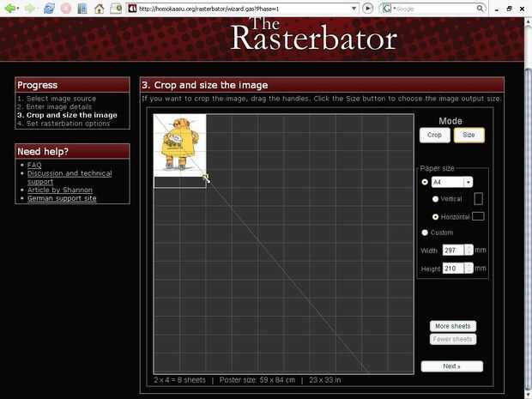Open the FAQ link
The height and width of the screenshot is (399, 532).
[34, 166]
